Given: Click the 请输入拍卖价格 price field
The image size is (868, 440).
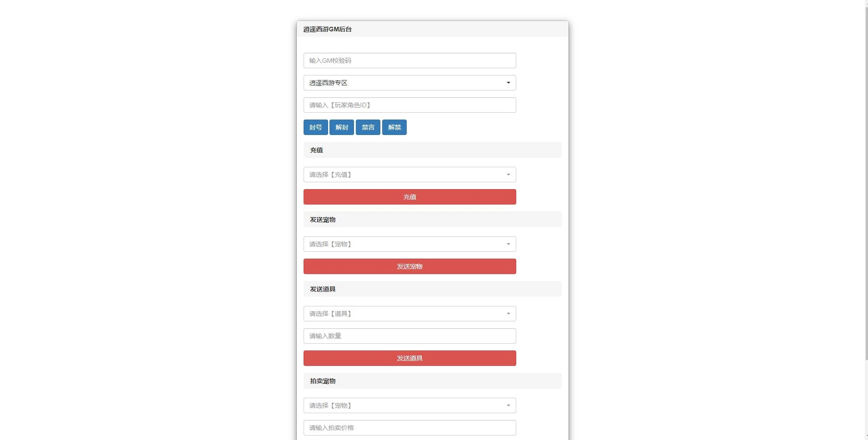Looking at the screenshot, I should click(x=409, y=428).
